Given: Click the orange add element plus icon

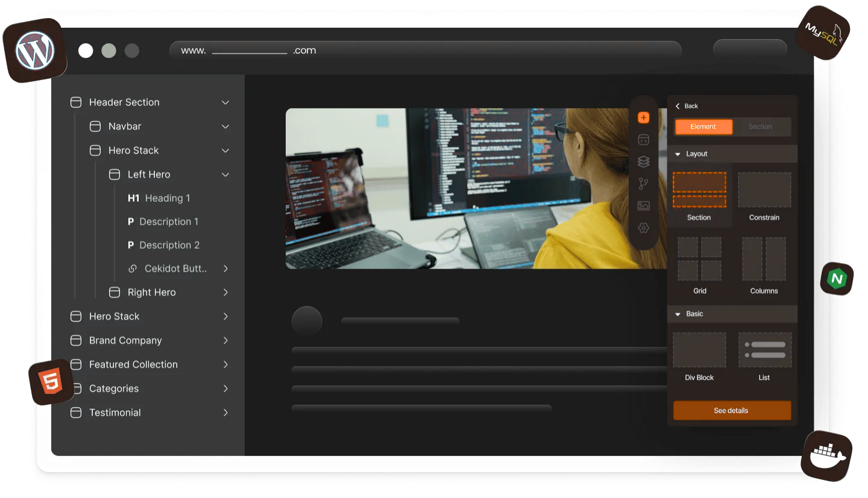Looking at the screenshot, I should point(643,118).
